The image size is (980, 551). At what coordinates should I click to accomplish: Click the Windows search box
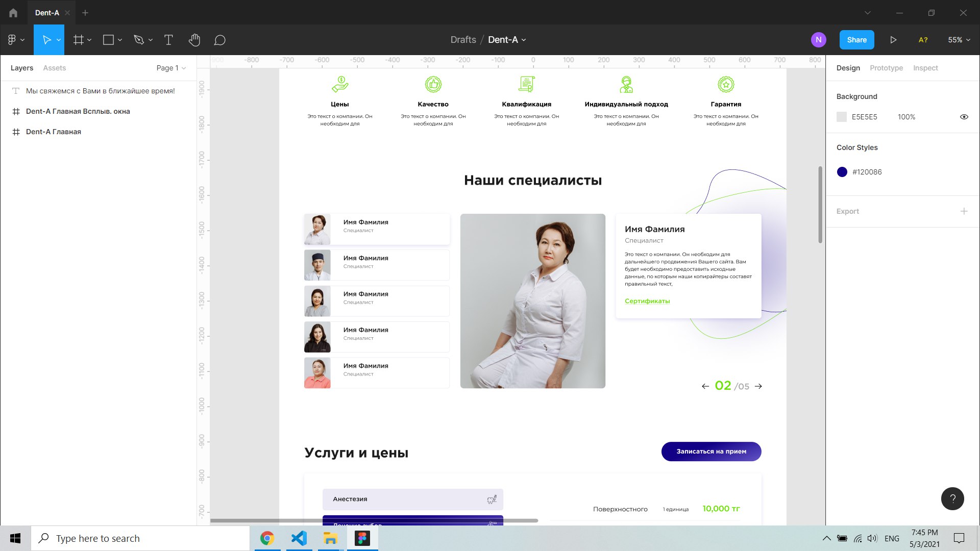pos(140,538)
